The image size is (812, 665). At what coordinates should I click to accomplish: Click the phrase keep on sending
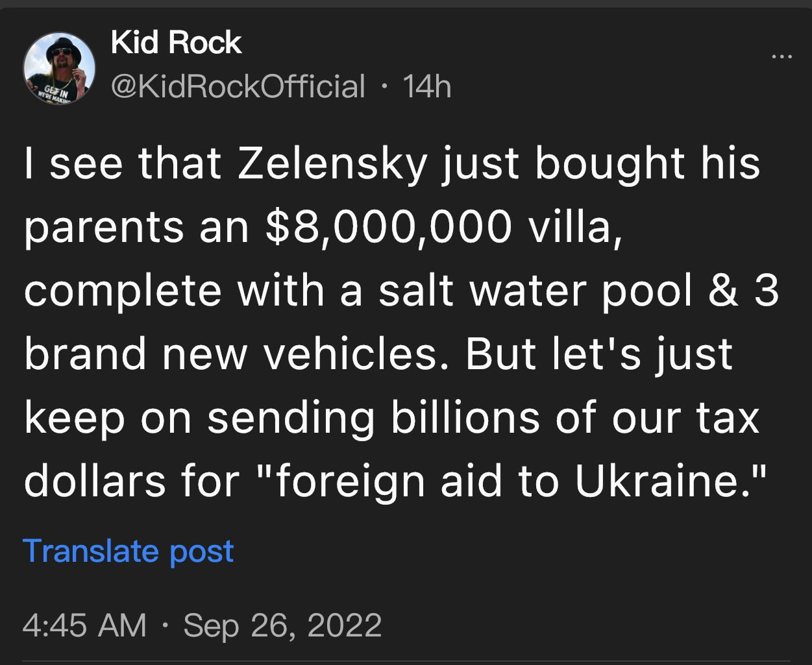tap(199, 417)
